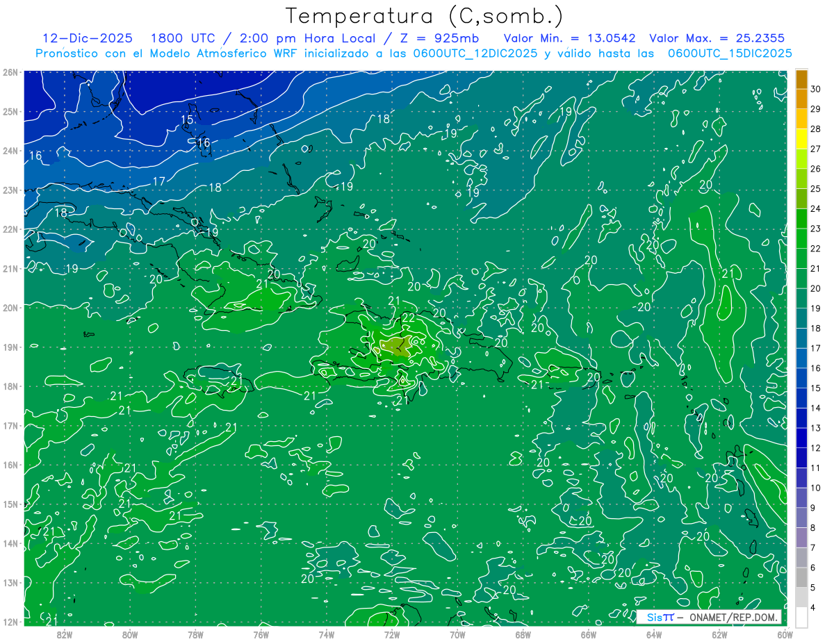Click the "22" contour label over Hispaniola

tap(409, 317)
